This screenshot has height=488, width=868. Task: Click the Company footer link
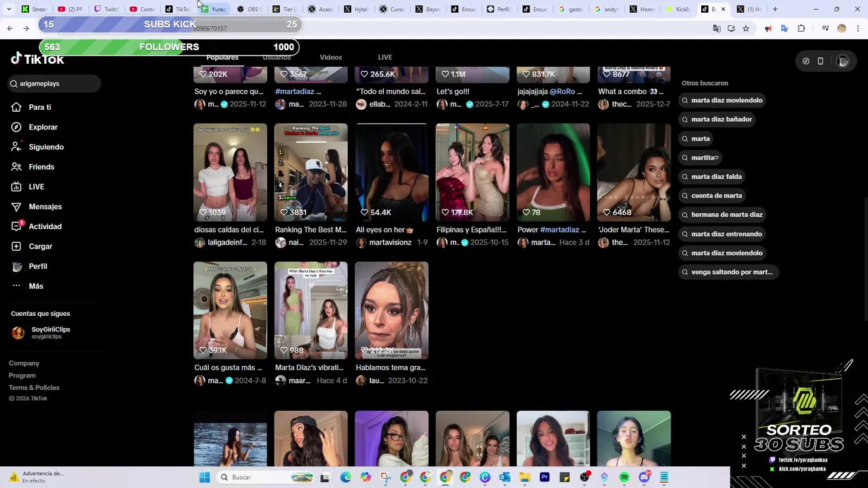pos(24,363)
